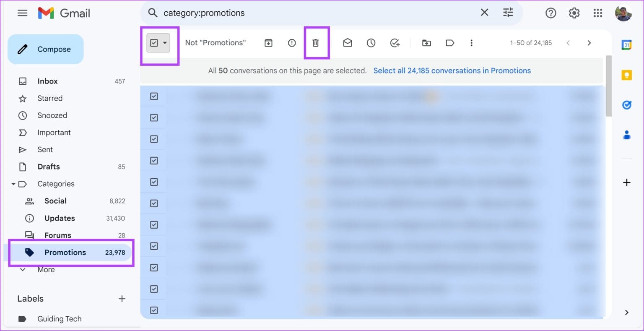Report selected emails as spam
644x331 pixels.
292,42
